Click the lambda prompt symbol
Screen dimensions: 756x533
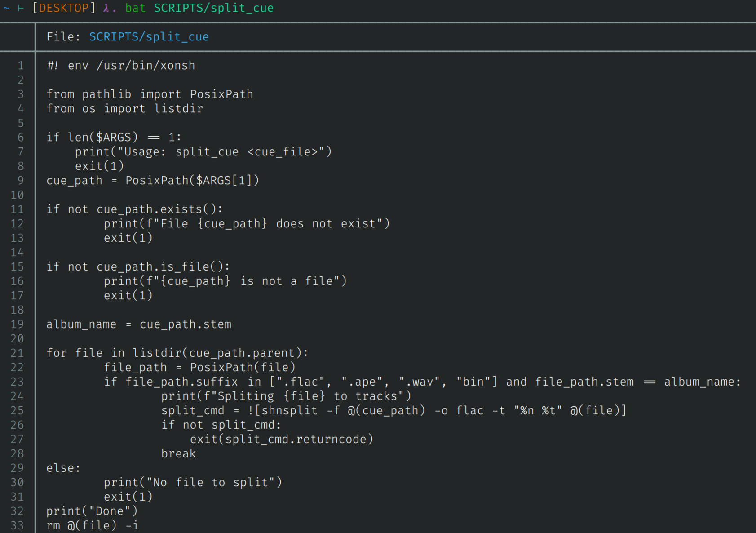106,8
